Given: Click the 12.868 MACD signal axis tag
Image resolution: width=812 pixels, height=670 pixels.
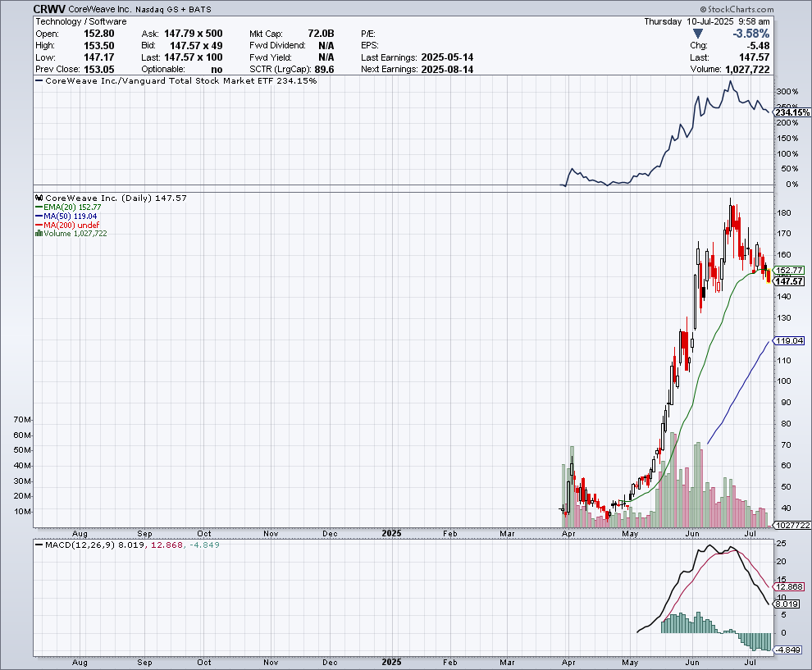Looking at the screenshot, I should point(789,586).
